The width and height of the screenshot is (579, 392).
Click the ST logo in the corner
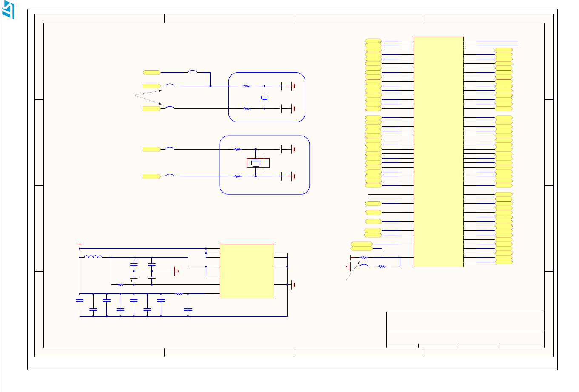click(x=8, y=10)
